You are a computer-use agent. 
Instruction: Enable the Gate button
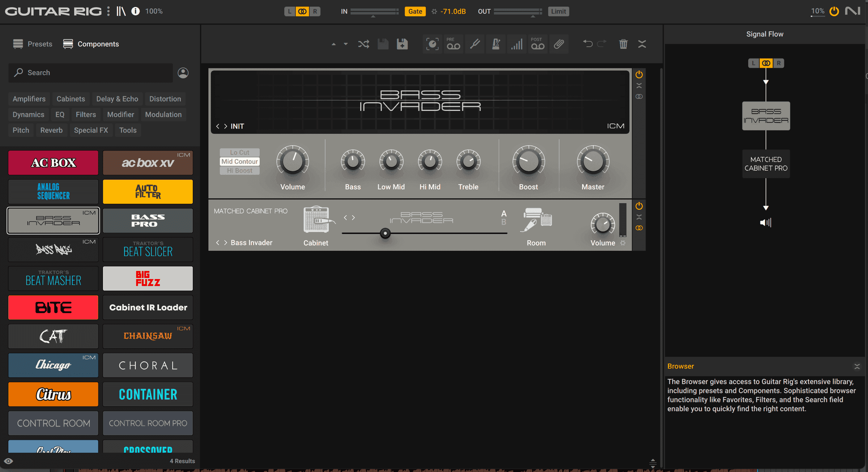415,12
